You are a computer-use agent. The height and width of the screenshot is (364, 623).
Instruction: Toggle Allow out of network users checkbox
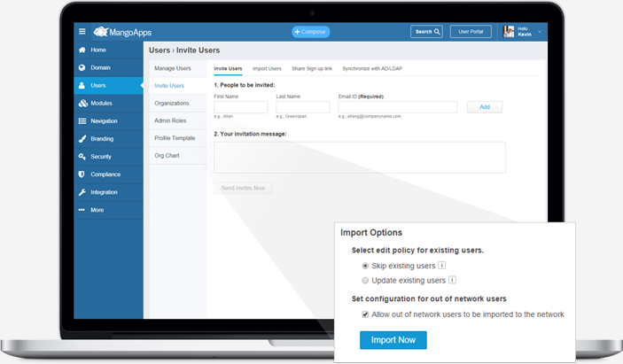click(x=365, y=314)
